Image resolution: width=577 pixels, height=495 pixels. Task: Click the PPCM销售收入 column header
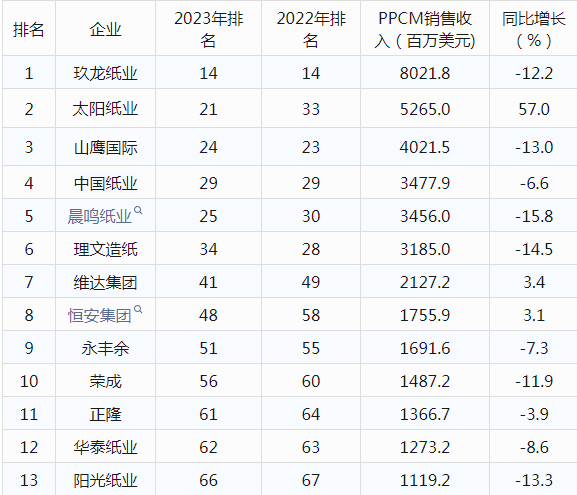coord(425,29)
